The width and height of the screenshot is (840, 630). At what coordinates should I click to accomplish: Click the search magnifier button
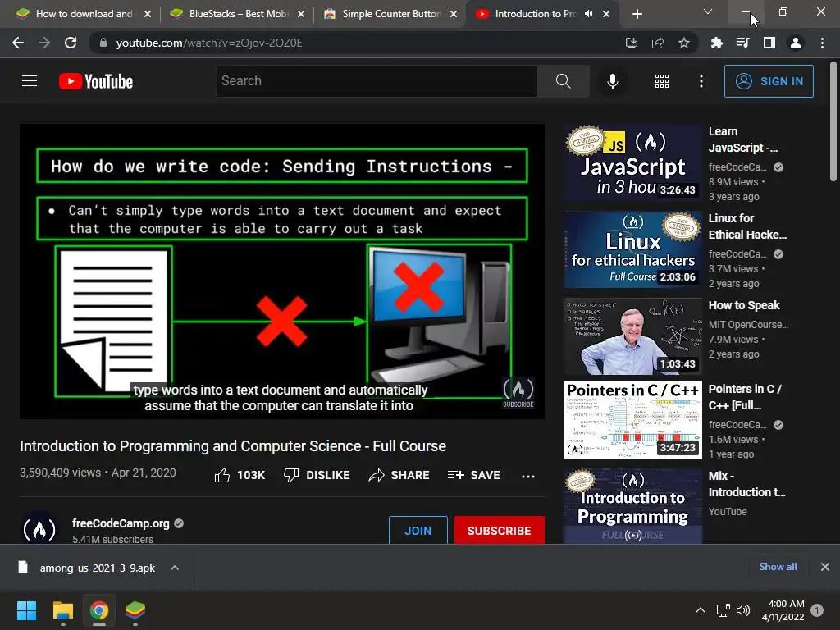click(563, 81)
